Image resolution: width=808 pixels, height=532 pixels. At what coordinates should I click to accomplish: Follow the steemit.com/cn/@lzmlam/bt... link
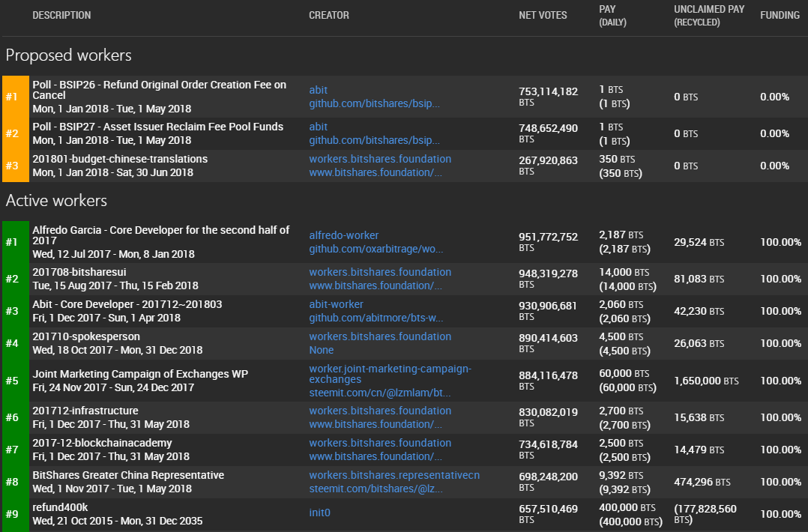click(x=380, y=393)
